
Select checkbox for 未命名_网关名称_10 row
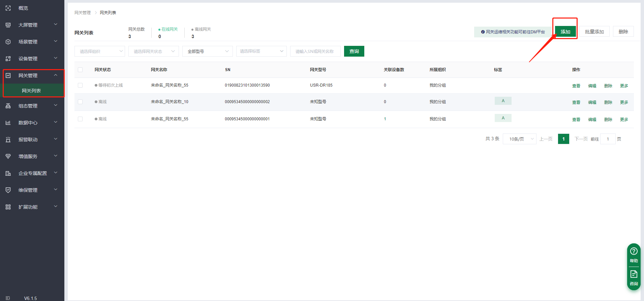coord(80,102)
